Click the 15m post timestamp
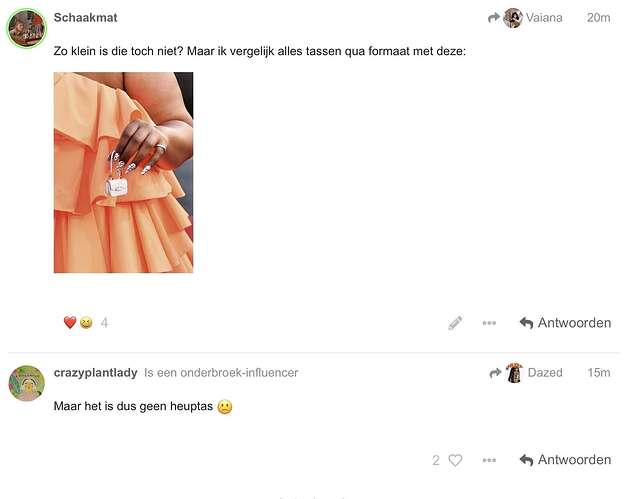The height and width of the screenshot is (499, 643). coord(599,373)
